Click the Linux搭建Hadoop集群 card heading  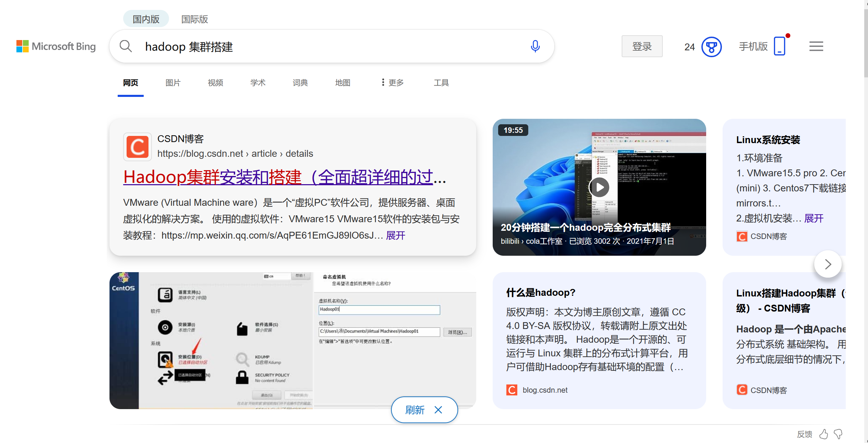(x=790, y=301)
